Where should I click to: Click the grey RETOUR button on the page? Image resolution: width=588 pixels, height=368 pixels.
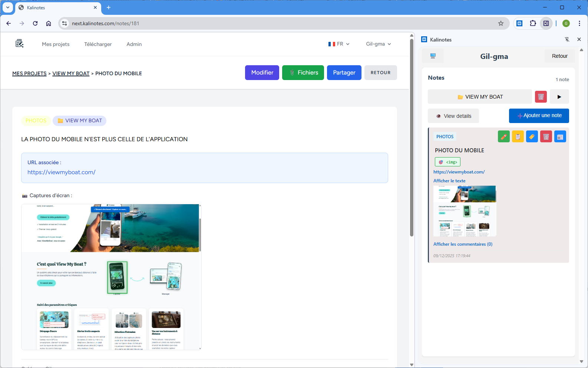(381, 73)
